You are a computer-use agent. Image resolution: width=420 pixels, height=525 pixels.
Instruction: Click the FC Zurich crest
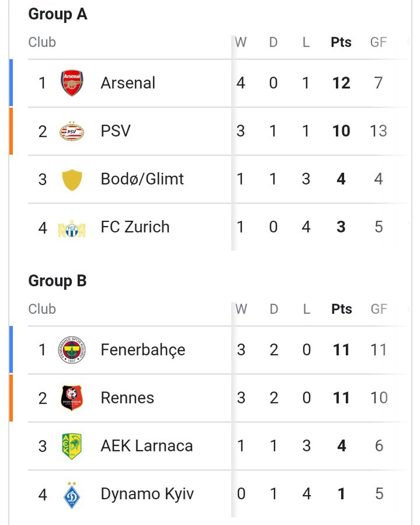(72, 228)
